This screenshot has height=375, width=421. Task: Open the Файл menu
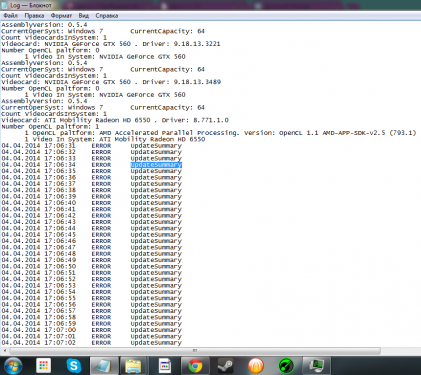pos(11,16)
